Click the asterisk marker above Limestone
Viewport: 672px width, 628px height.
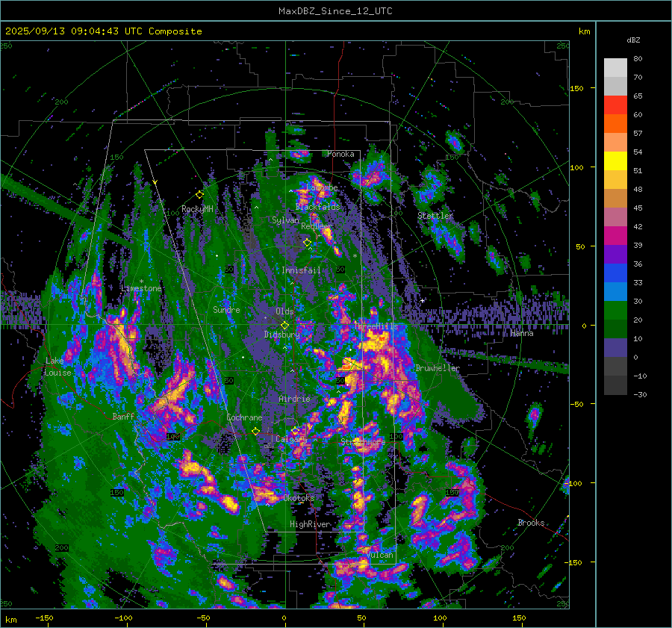coord(141,282)
